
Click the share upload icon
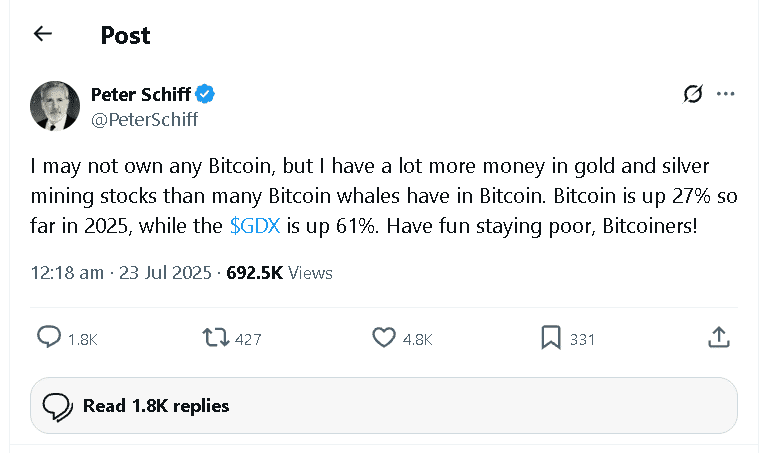coord(718,338)
